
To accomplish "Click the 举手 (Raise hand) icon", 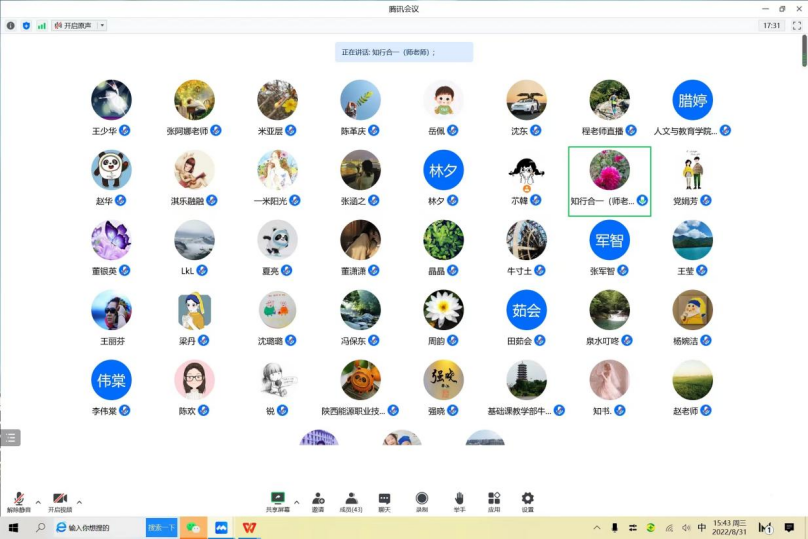I will [459, 501].
